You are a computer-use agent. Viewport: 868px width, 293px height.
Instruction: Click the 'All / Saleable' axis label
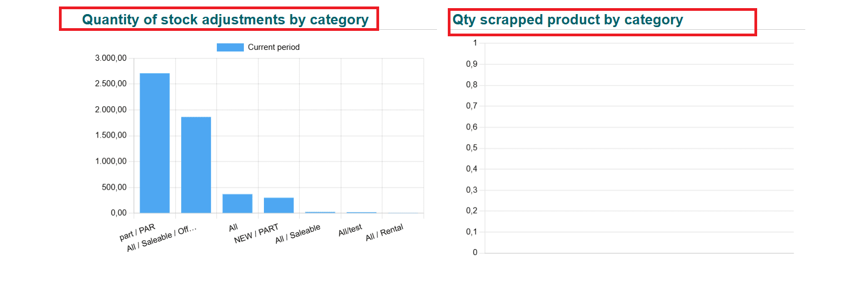[298, 234]
